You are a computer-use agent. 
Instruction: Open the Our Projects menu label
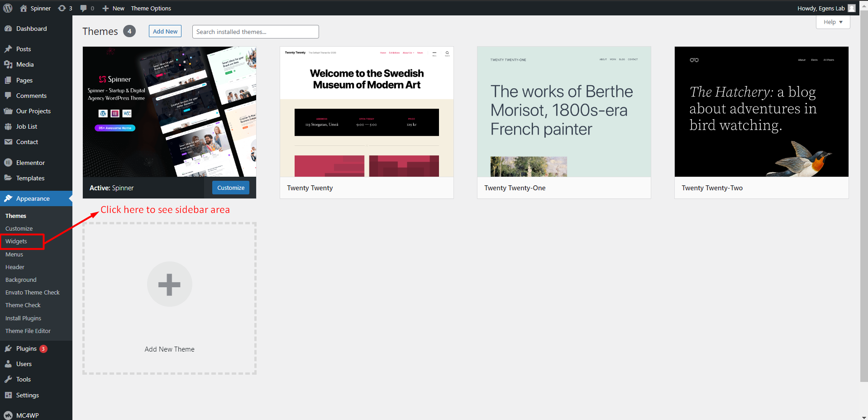pyautogui.click(x=33, y=111)
